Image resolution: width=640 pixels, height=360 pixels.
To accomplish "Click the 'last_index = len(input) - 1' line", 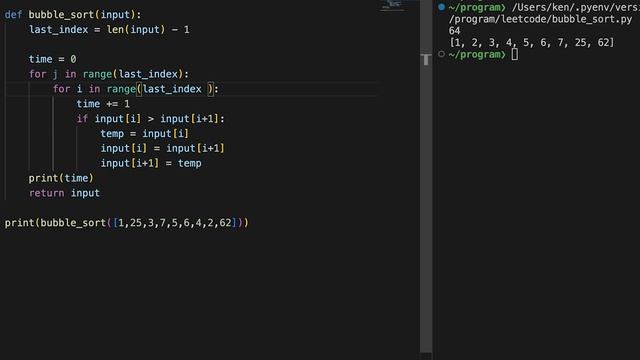I will (x=109, y=30).
